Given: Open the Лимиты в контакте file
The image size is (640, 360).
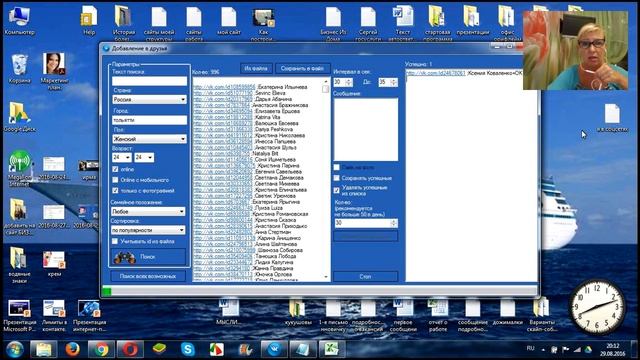Looking at the screenshot, I should [x=54, y=315].
